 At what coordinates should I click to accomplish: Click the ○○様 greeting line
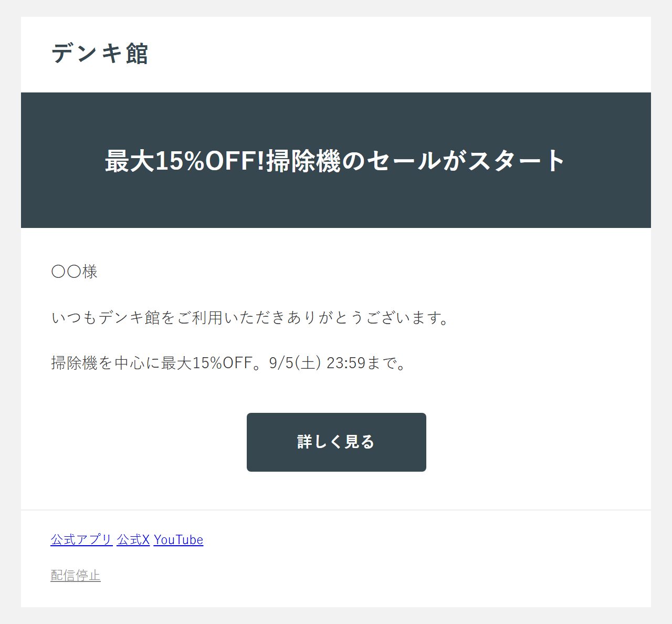[x=74, y=272]
